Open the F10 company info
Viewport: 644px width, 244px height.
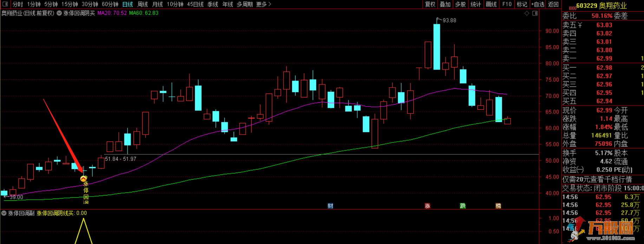click(507, 4)
